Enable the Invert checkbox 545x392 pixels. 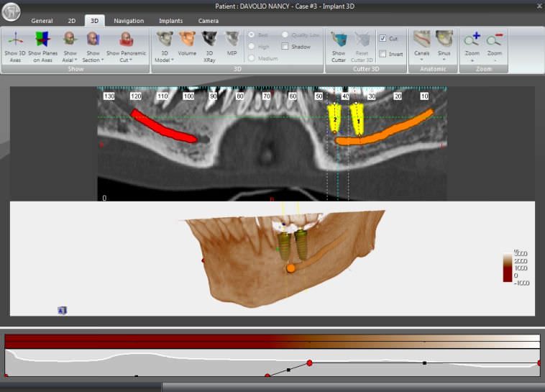[x=383, y=54]
